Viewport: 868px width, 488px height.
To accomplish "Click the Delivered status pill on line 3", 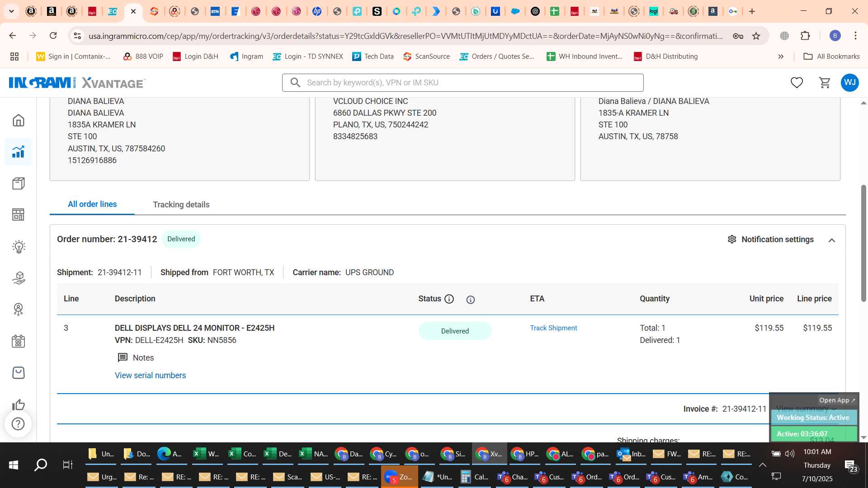I will (455, 331).
